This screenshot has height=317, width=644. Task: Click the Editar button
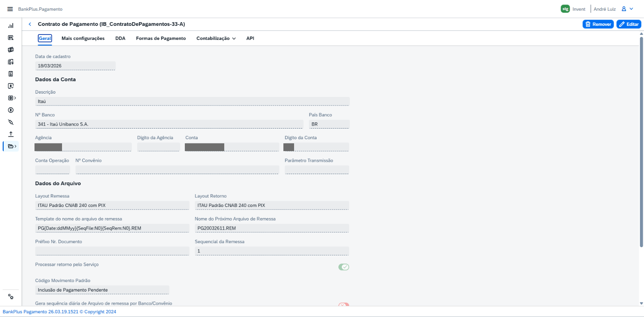pos(629,24)
